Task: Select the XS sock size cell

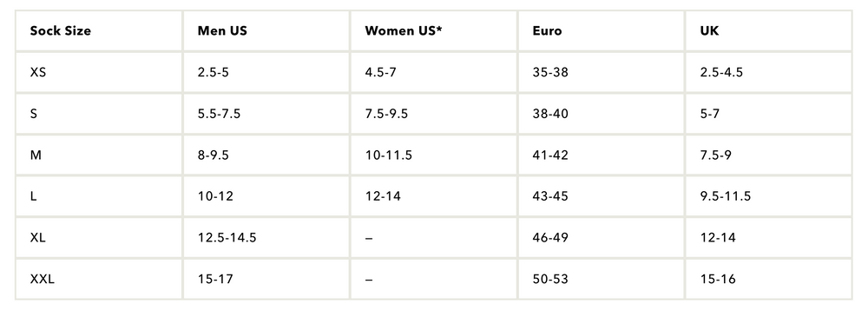Action: point(99,72)
